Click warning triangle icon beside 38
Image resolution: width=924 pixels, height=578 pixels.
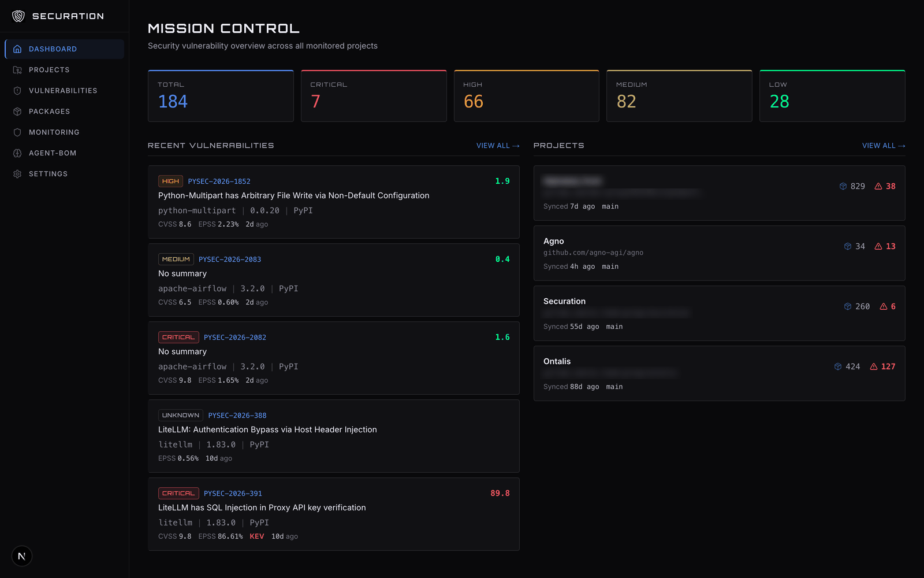point(878,186)
